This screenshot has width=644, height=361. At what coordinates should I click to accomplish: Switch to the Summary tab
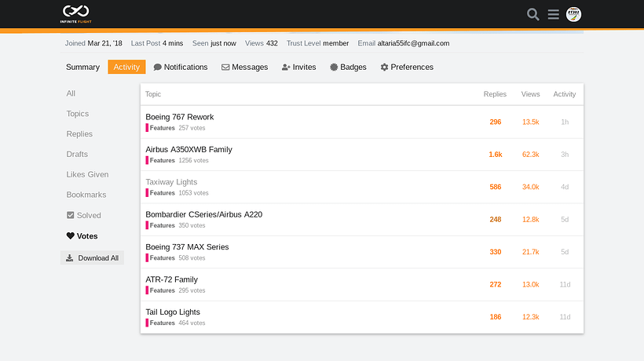tap(83, 67)
